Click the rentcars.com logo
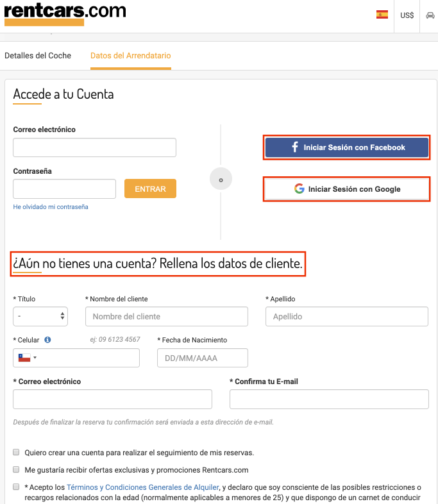Image resolution: width=438 pixels, height=504 pixels. tap(65, 13)
